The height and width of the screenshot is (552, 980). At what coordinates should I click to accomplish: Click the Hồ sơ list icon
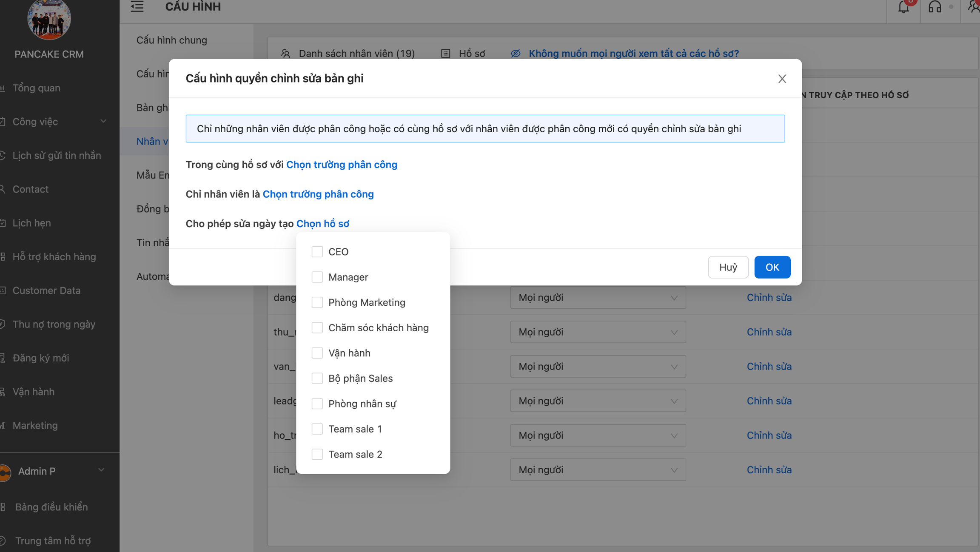(x=445, y=54)
